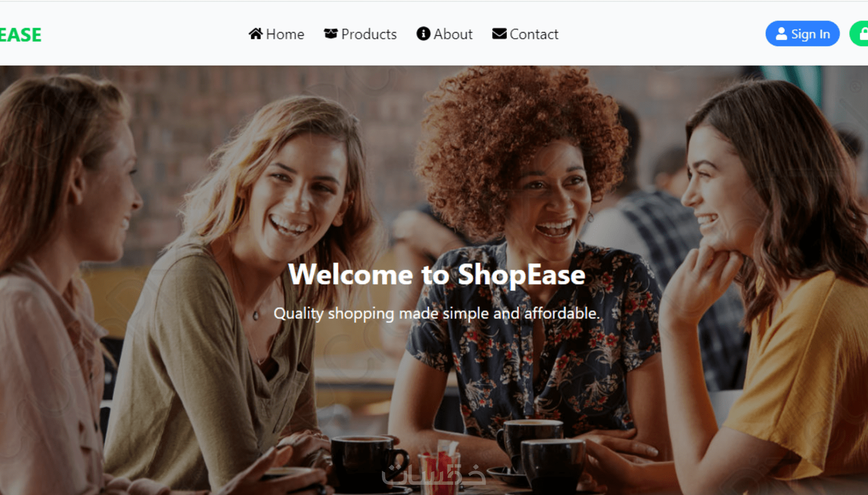Screen dimensions: 868x495
Task: Click the Quality shopping tagline text
Action: [x=437, y=313]
